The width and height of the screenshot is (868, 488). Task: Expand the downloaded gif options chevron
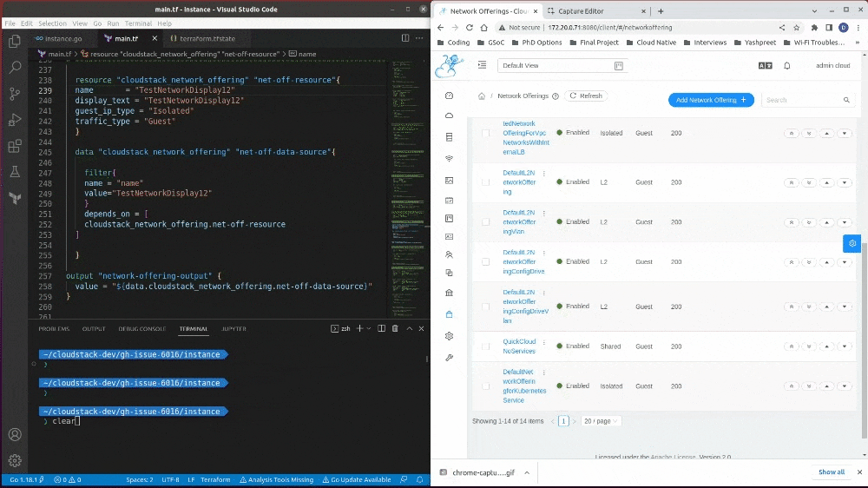(527, 472)
